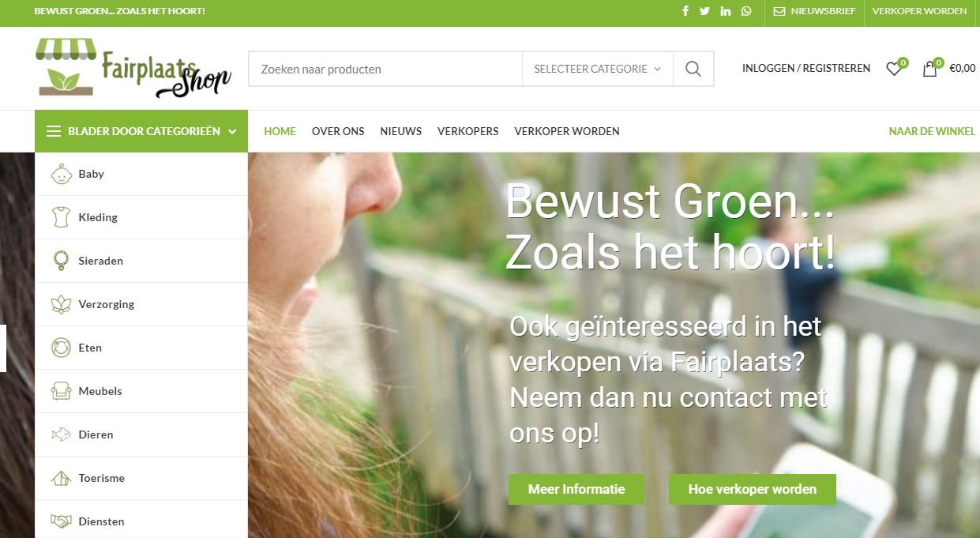Expand the Selecteer Categorie dropdown
The height and width of the screenshot is (538, 980).
pos(597,69)
